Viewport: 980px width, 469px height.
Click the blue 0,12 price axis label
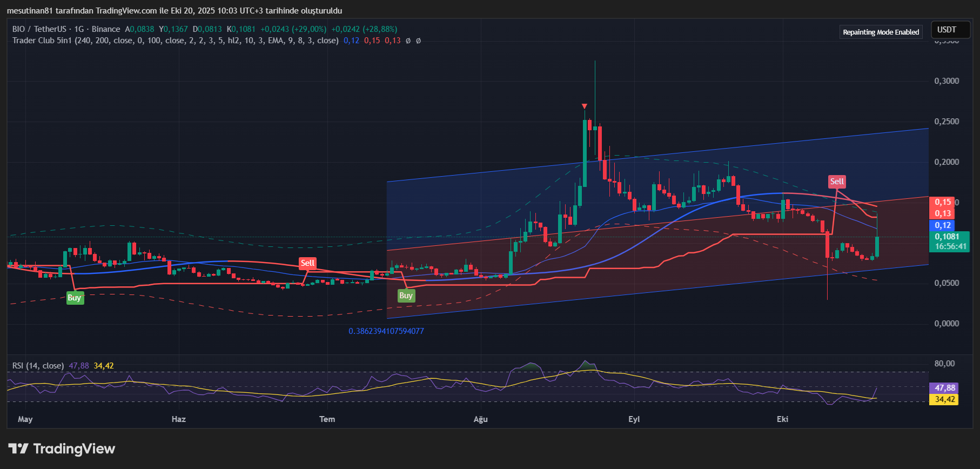tap(943, 225)
